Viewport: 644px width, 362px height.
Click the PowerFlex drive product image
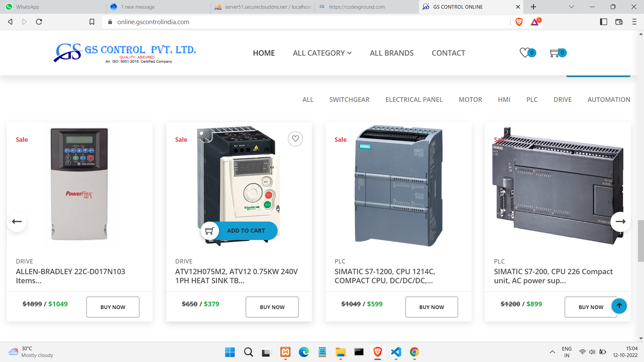pyautogui.click(x=79, y=184)
